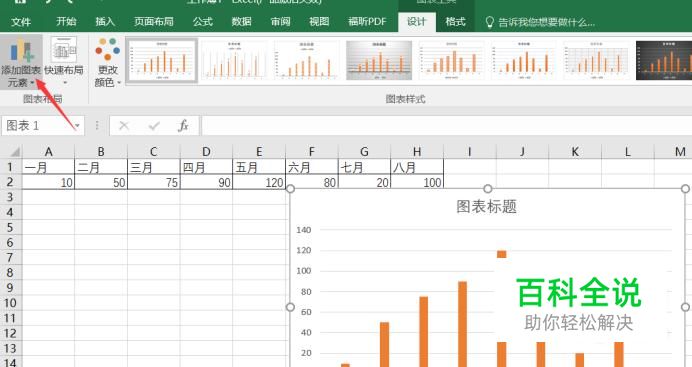Select the third chart style thumbnail
This screenshot has height=367, width=692.
306,60
